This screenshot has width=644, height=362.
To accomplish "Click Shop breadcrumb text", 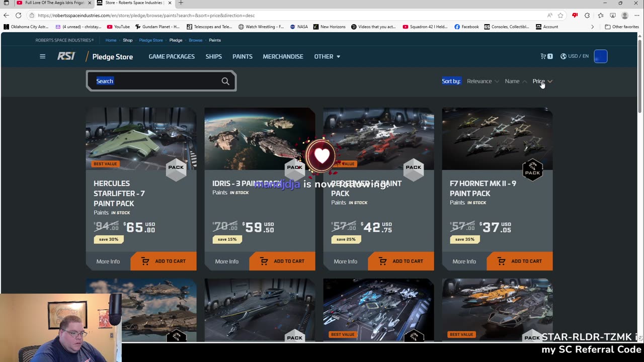I will click(128, 40).
